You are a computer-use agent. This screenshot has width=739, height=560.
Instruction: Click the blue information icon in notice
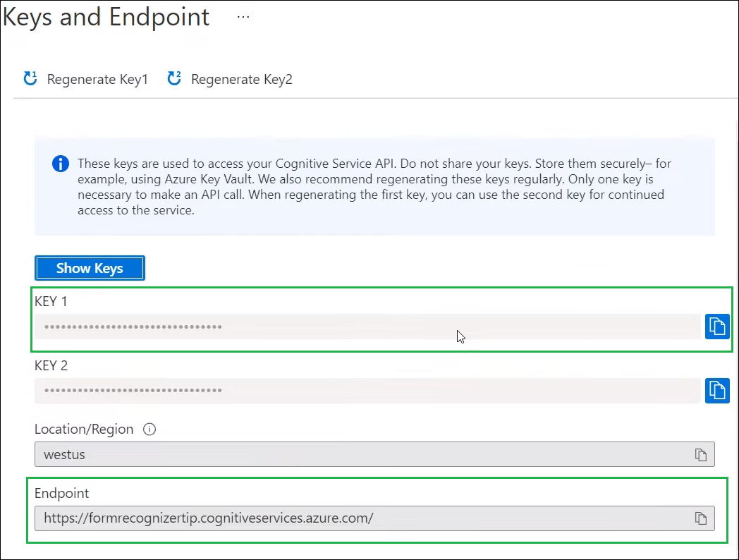tap(61, 164)
